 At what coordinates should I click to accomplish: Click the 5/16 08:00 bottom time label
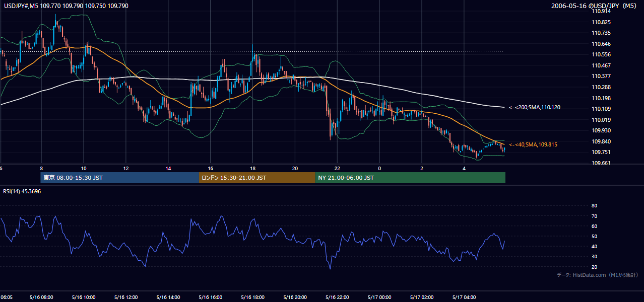point(41,297)
